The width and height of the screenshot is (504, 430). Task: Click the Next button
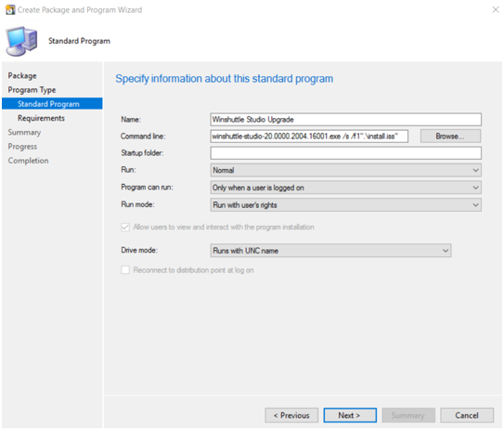click(x=350, y=415)
